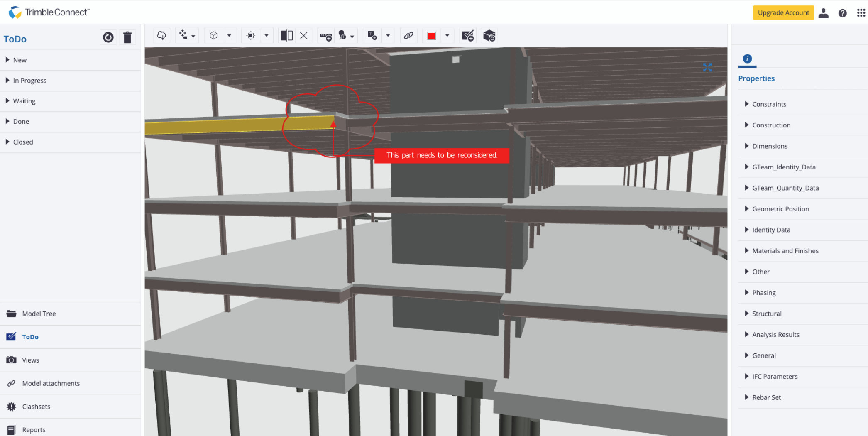This screenshot has width=868, height=436.
Task: Click the fullscreen expand arrows icon
Action: click(x=707, y=67)
